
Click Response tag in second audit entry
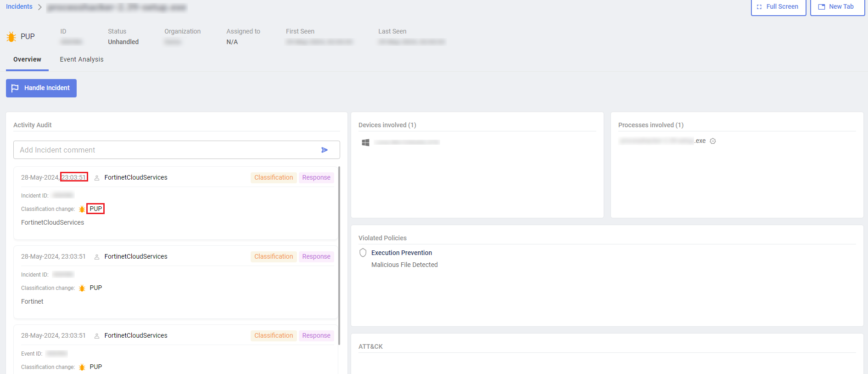(316, 256)
